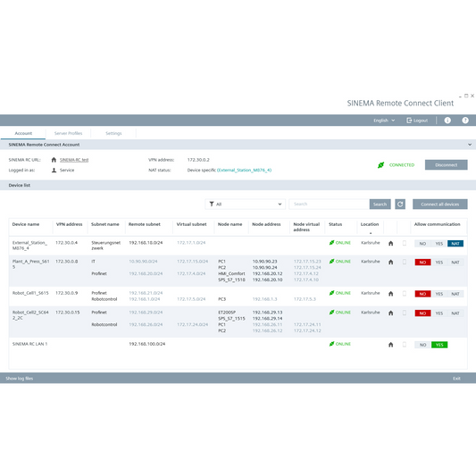
Task: Switch to the Settings tab
Action: [113, 133]
